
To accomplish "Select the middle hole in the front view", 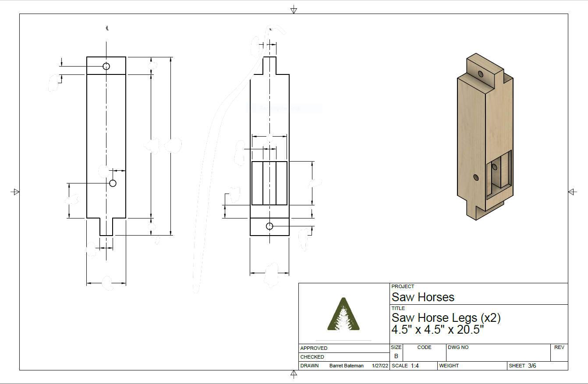I will pos(113,183).
